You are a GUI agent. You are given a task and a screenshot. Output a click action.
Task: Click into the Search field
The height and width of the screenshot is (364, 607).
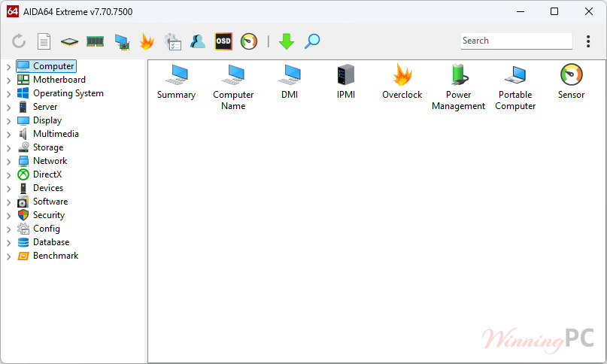pos(517,41)
